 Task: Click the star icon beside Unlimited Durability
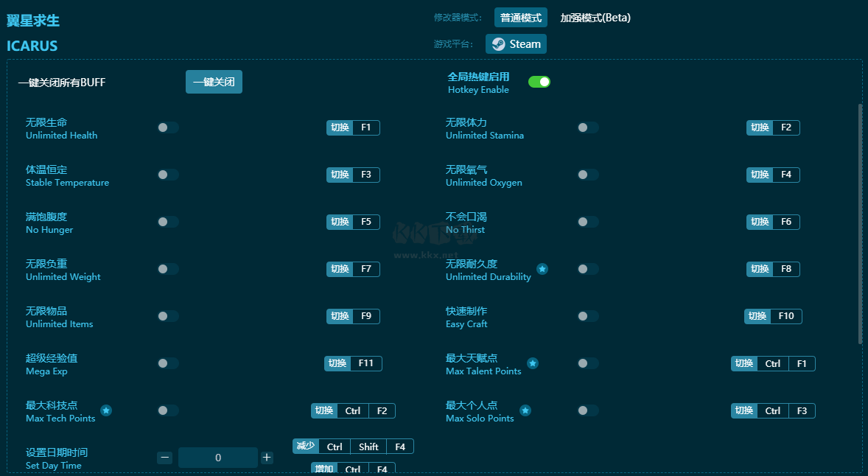(542, 269)
